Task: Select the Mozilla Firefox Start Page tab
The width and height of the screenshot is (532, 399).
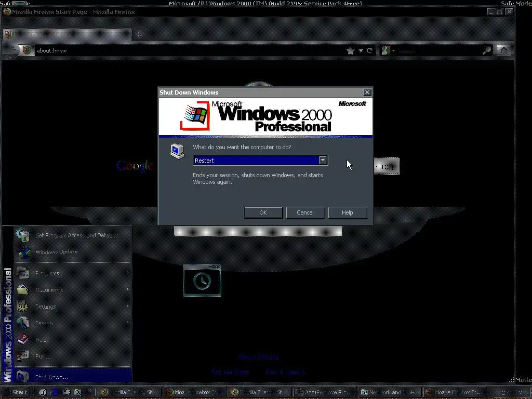Action: (67, 34)
